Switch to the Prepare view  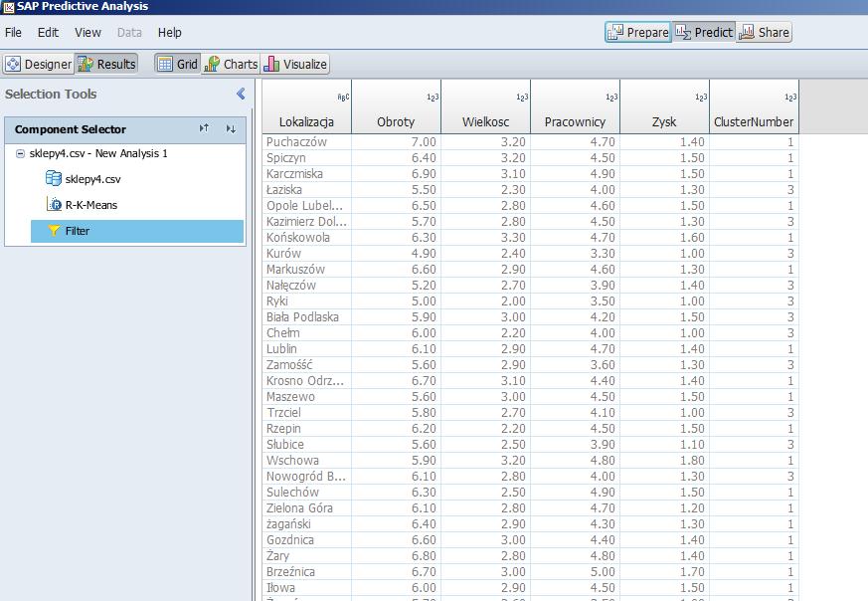pos(638,32)
